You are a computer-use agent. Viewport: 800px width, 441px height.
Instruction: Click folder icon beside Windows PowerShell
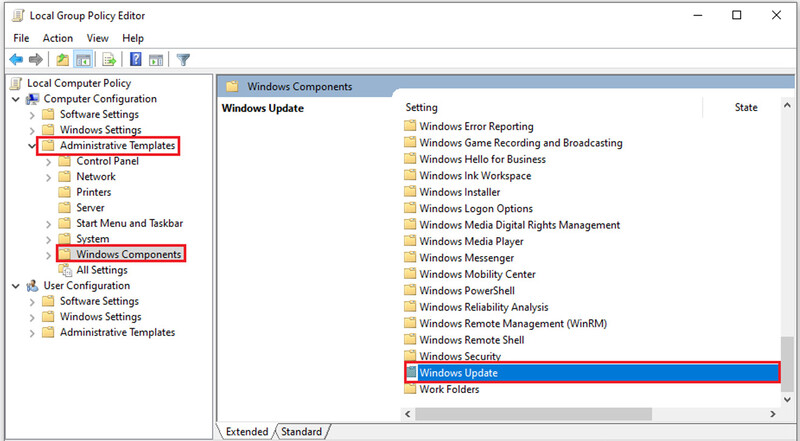pos(410,290)
